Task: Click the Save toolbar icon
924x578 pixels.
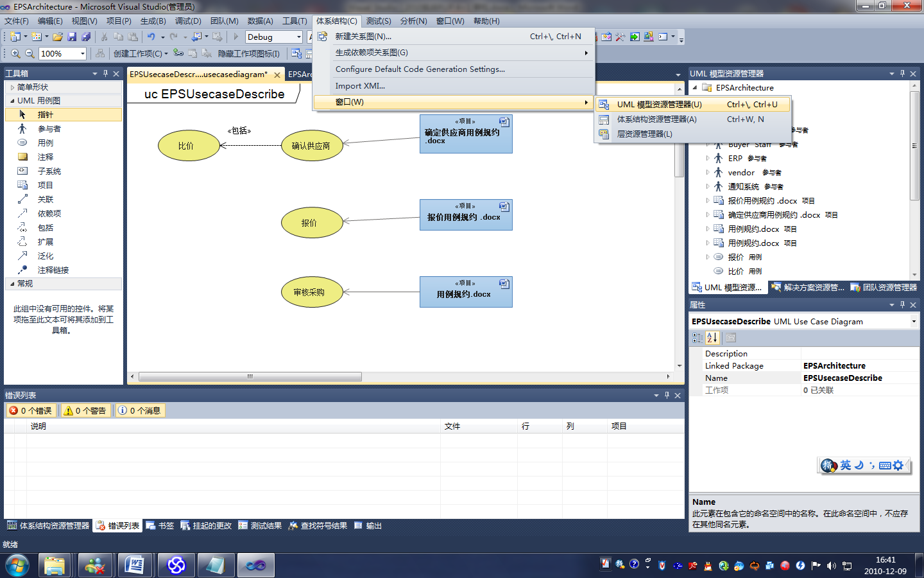Action: [x=72, y=37]
